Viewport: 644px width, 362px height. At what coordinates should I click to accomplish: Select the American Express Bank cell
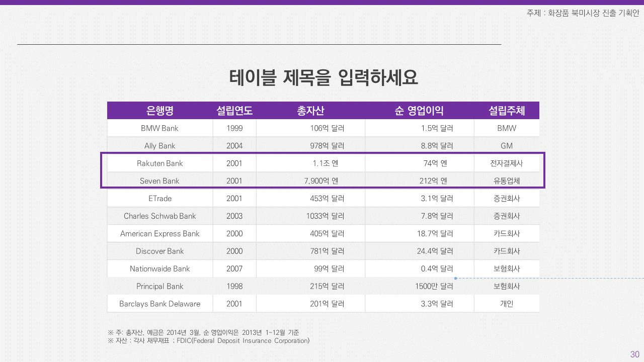160,234
